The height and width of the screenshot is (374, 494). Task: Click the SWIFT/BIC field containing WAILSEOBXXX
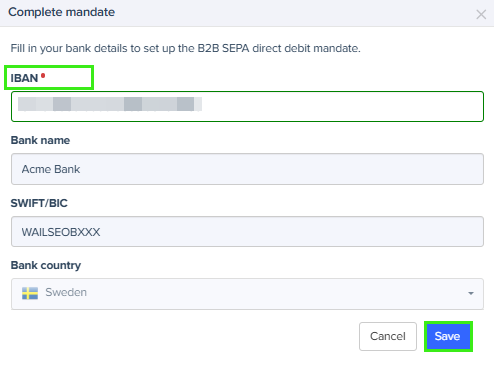[247, 232]
